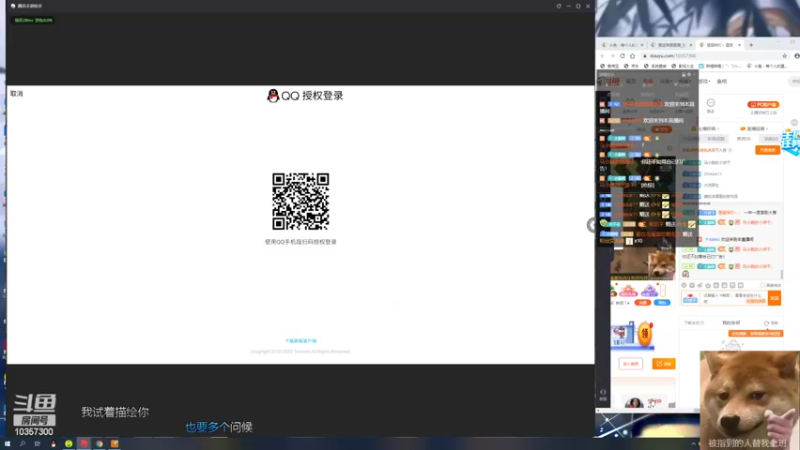The height and width of the screenshot is (450, 800).
Task: Open the browser home page button
Action: pos(632,56)
